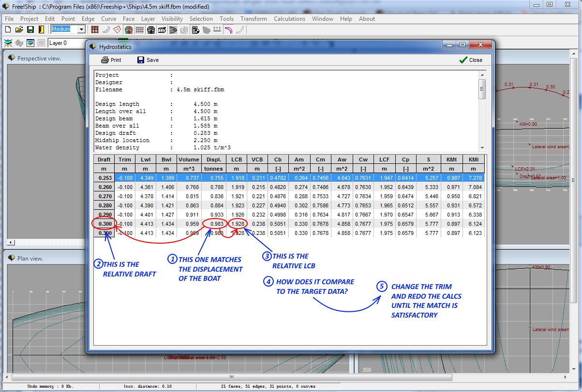Open the Calculations menu

point(289,19)
